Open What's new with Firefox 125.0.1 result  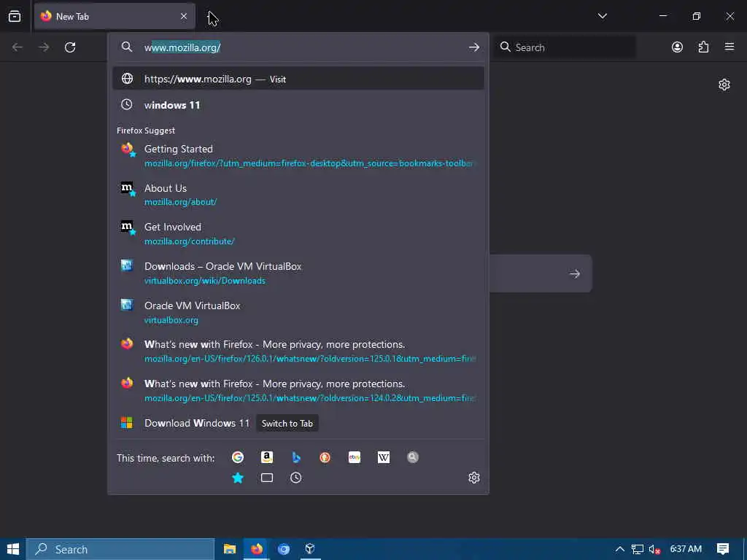[298, 391]
